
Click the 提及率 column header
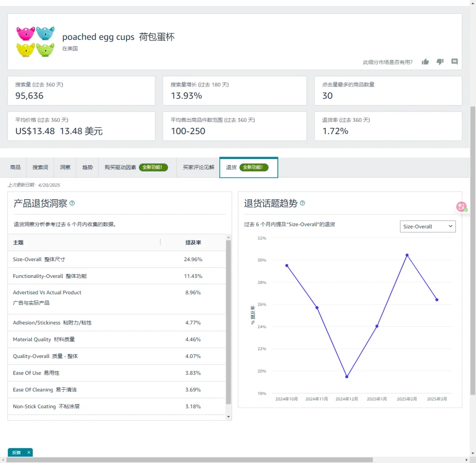point(193,242)
